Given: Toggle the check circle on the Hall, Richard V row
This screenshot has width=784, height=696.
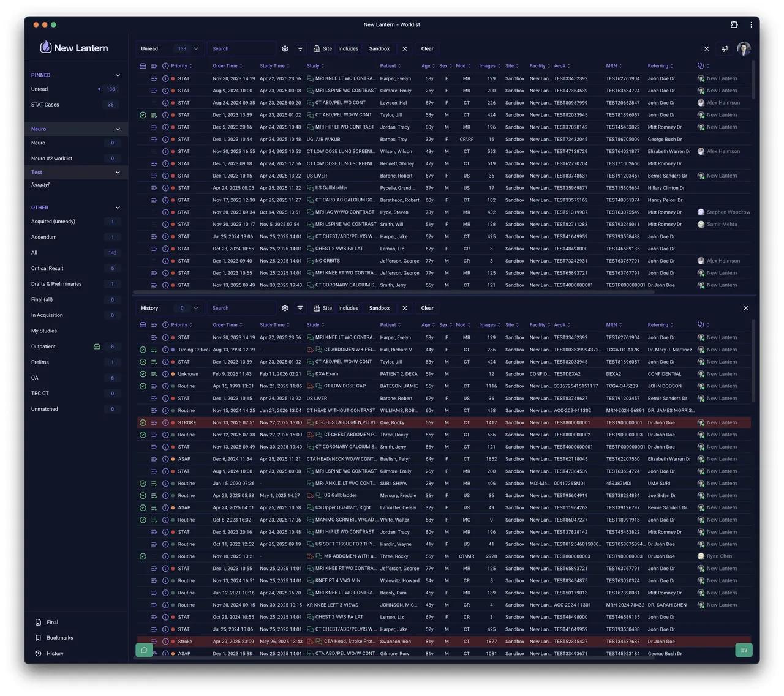Looking at the screenshot, I should [143, 350].
